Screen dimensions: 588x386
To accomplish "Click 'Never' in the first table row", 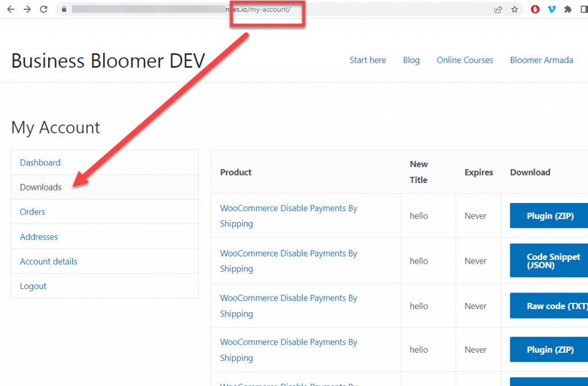I will (x=475, y=216).
